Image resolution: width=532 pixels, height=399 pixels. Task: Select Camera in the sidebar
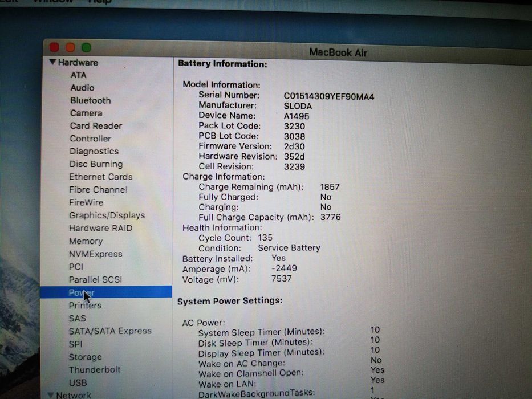86,113
